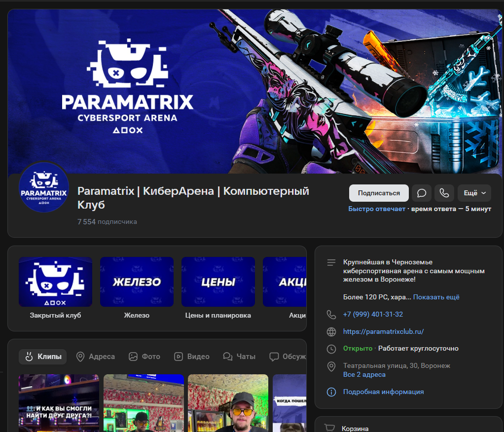
Task: Click the address Театральная улица, 30, Воронеж
Action: (x=396, y=365)
